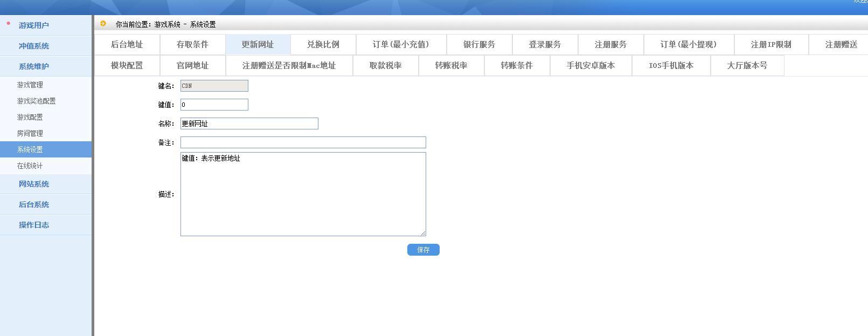Click into the 键值 input field

(x=214, y=105)
